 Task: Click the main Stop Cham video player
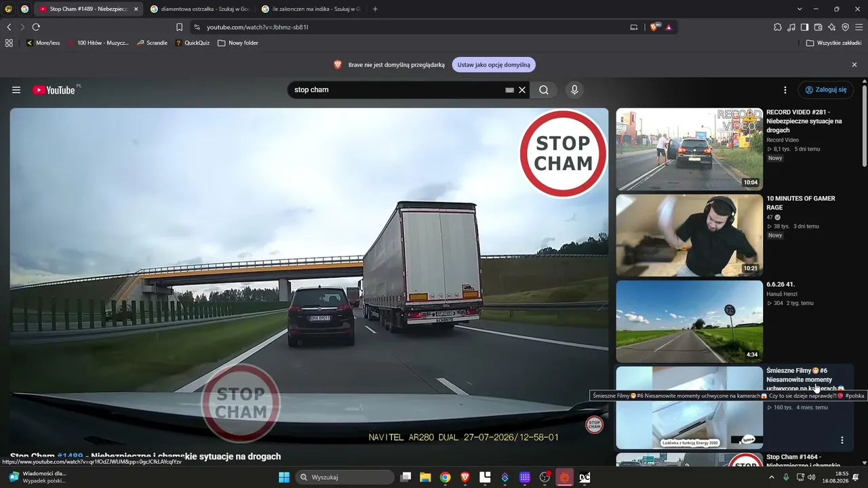(309, 277)
